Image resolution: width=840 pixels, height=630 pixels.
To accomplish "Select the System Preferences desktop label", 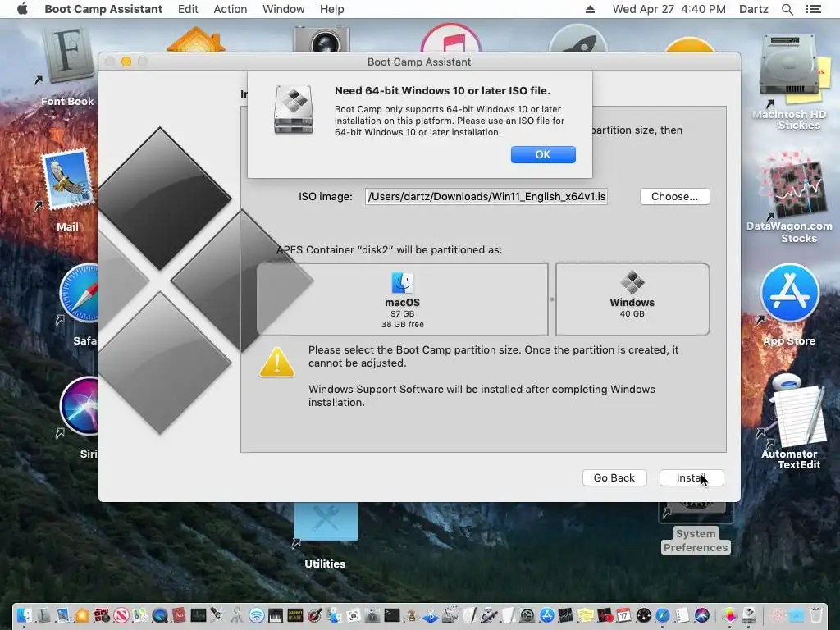I will [696, 541].
